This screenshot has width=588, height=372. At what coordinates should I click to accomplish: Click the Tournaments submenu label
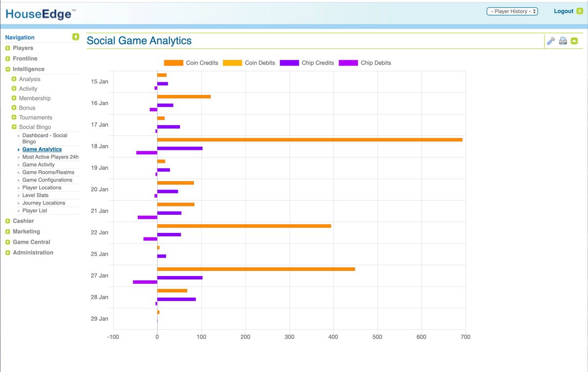(36, 117)
